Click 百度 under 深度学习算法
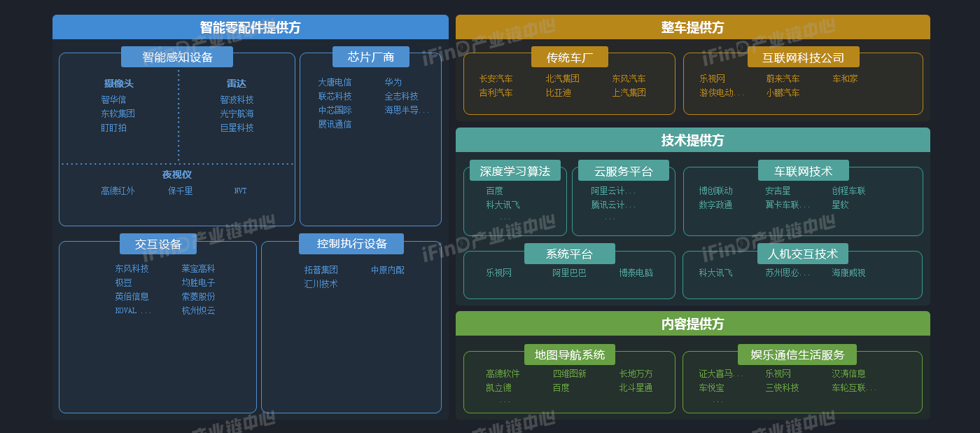Screen dimensions: 980x433 pyautogui.click(x=494, y=191)
